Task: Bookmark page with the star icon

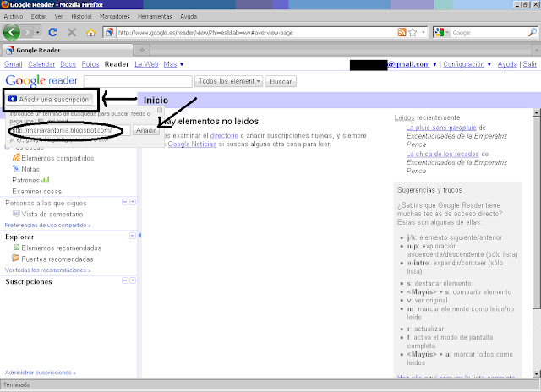Action: (x=413, y=32)
